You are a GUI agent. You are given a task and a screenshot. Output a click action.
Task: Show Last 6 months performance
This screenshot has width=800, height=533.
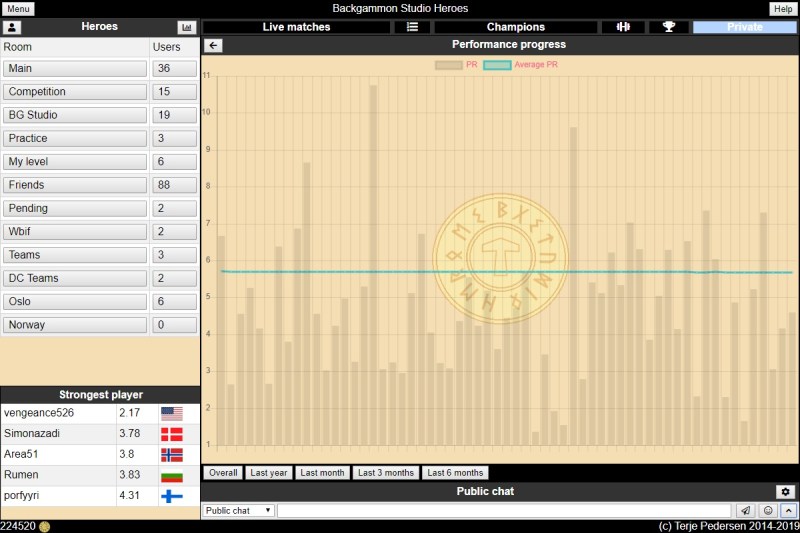(455, 473)
